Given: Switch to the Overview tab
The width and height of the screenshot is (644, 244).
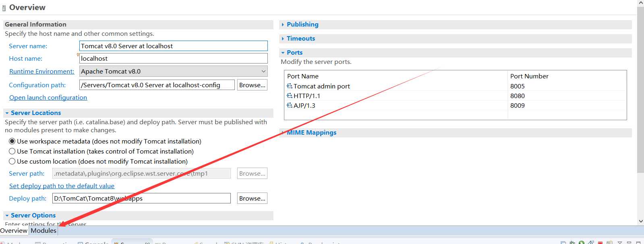Looking at the screenshot, I should (14, 231).
